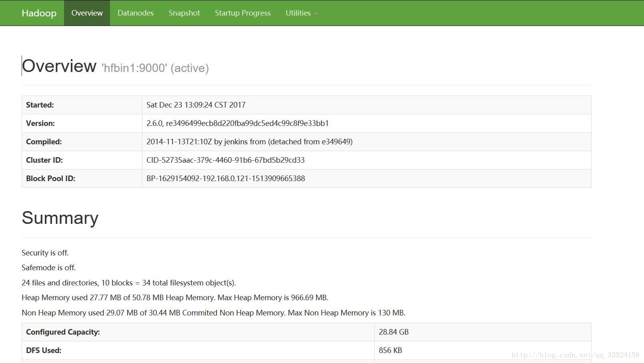
Task: Click the 'hfbin1:9000' (active) subtitle
Action: pos(155,68)
